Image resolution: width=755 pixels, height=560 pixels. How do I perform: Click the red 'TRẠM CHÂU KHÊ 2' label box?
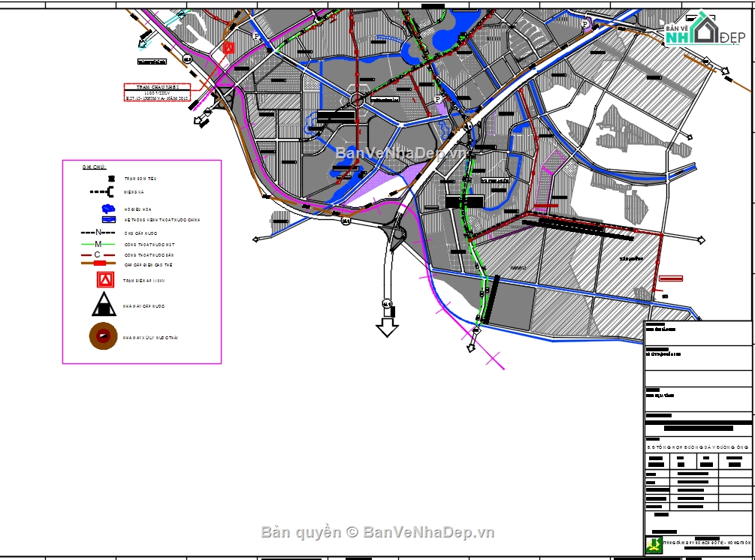(157, 92)
